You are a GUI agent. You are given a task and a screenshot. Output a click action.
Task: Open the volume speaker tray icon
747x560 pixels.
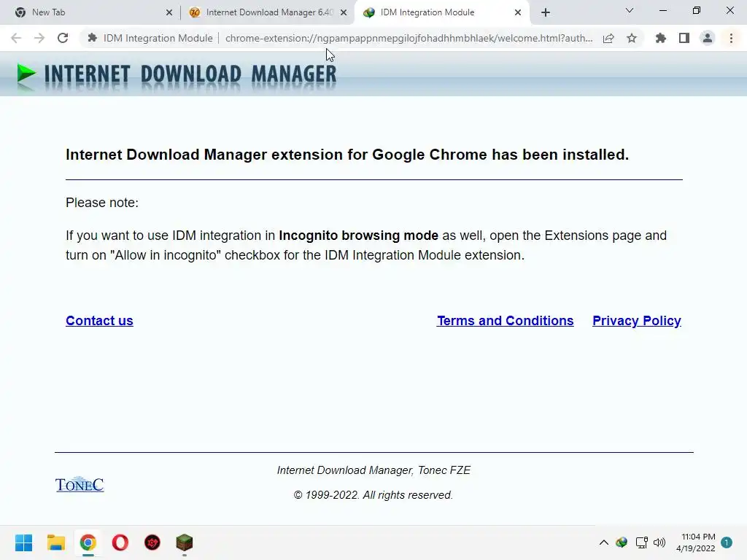coord(659,542)
